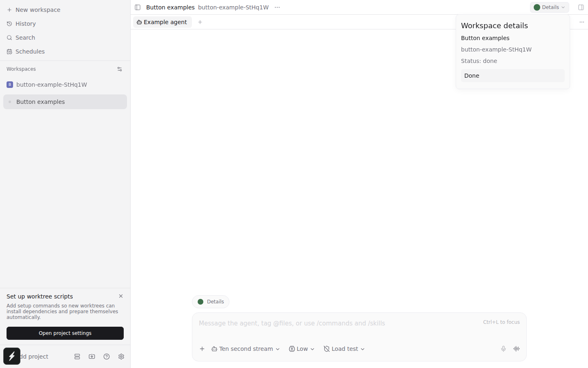This screenshot has width=588, height=368.
Task: Open workspaces filter options icon
Action: (120, 69)
